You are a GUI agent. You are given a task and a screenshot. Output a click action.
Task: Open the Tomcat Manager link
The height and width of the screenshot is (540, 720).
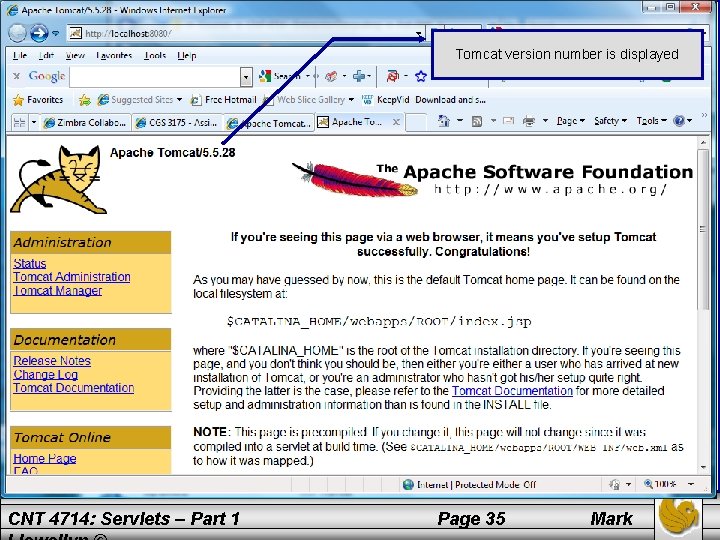coord(58,291)
